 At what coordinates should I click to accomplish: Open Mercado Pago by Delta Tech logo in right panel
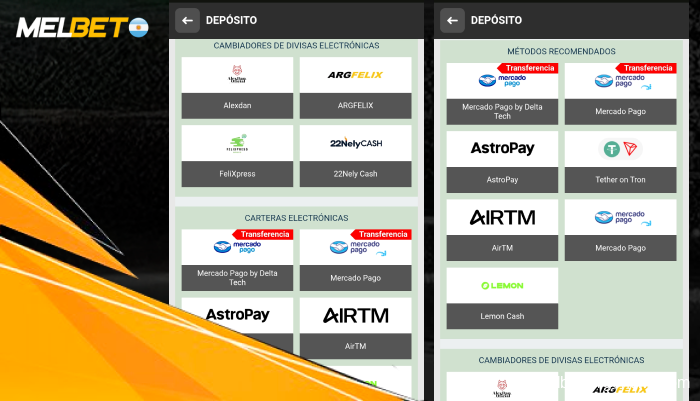coord(502,80)
